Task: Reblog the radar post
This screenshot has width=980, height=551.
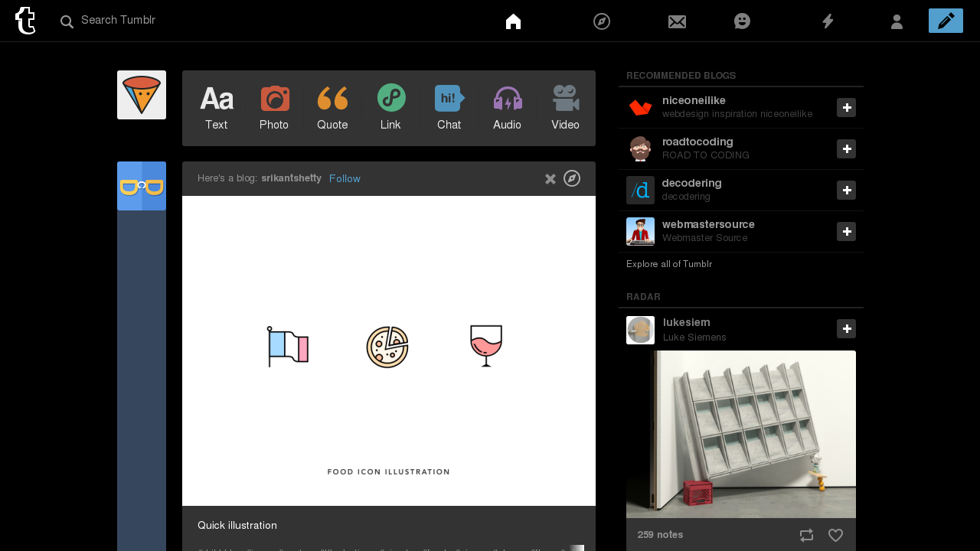Action: [806, 535]
